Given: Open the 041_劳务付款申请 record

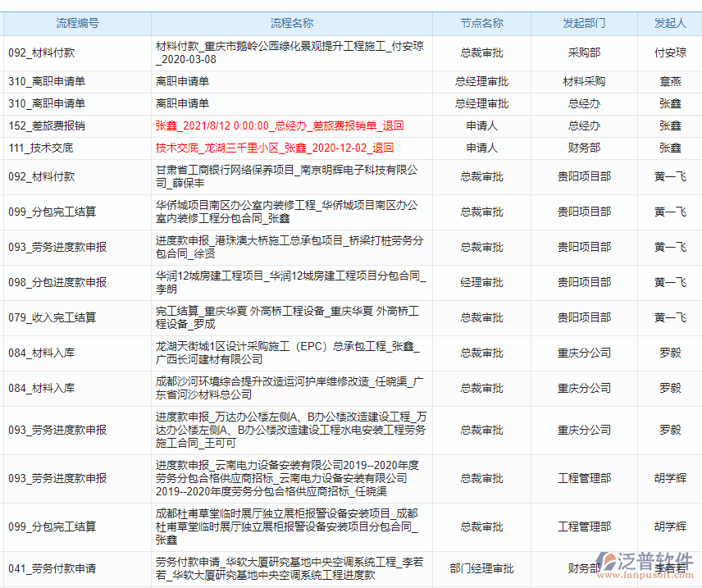Looking at the screenshot, I should click(52, 565).
